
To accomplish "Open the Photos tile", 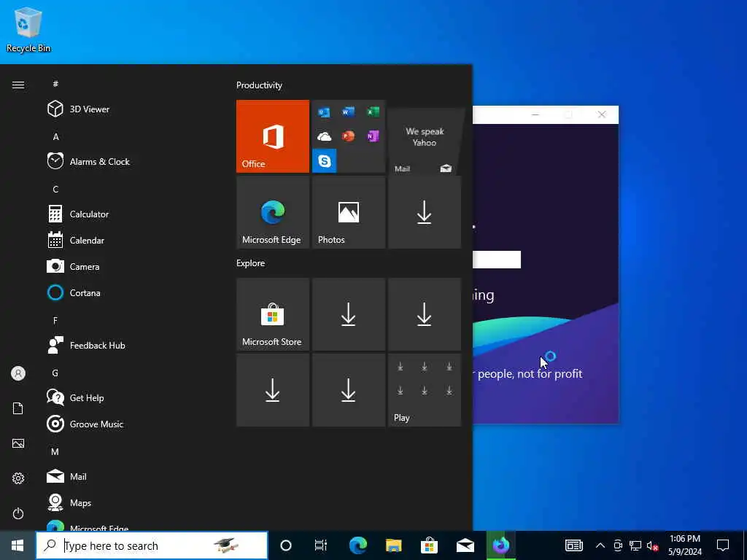I will pyautogui.click(x=349, y=212).
